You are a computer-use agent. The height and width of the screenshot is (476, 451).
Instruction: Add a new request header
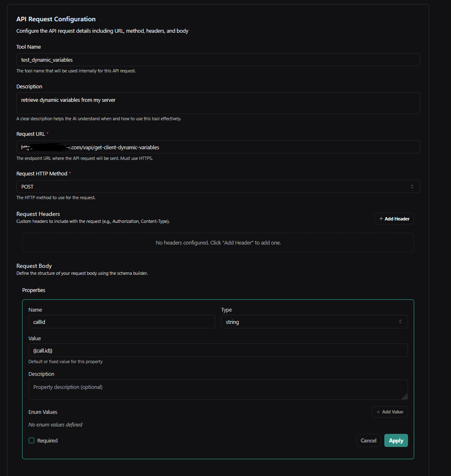click(394, 218)
